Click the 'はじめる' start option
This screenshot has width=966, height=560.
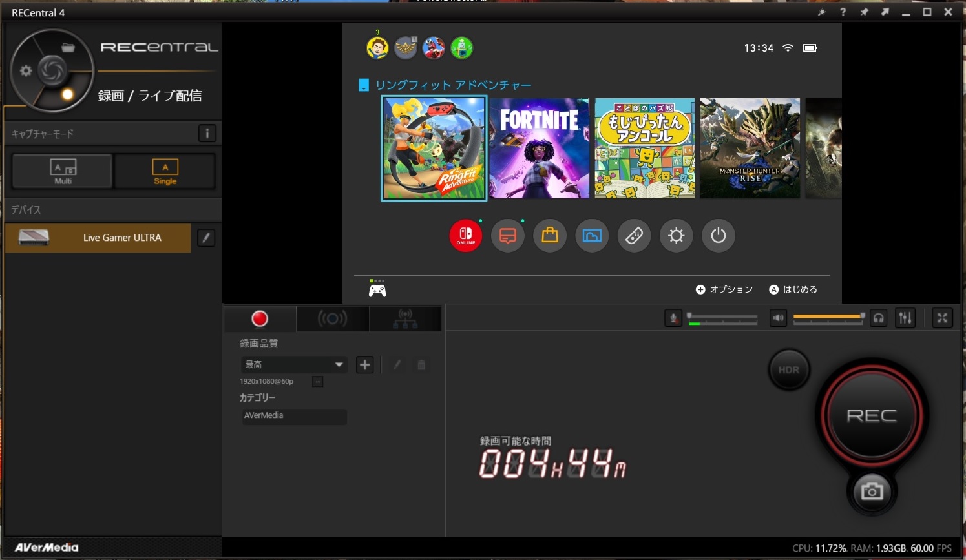click(793, 290)
